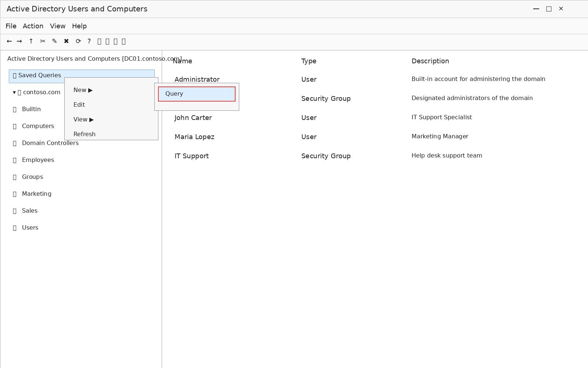588x368 pixels.
Task: Select the Marketing OU
Action: tap(37, 194)
